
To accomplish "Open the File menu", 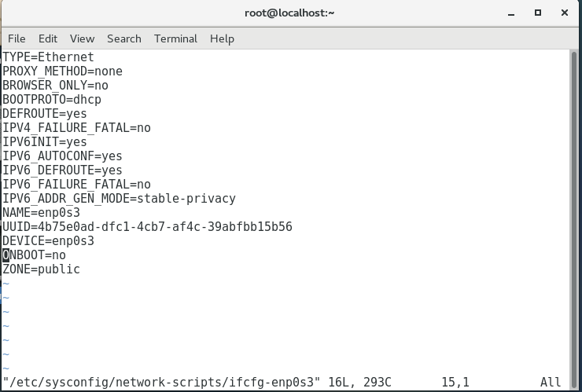I will pos(17,38).
